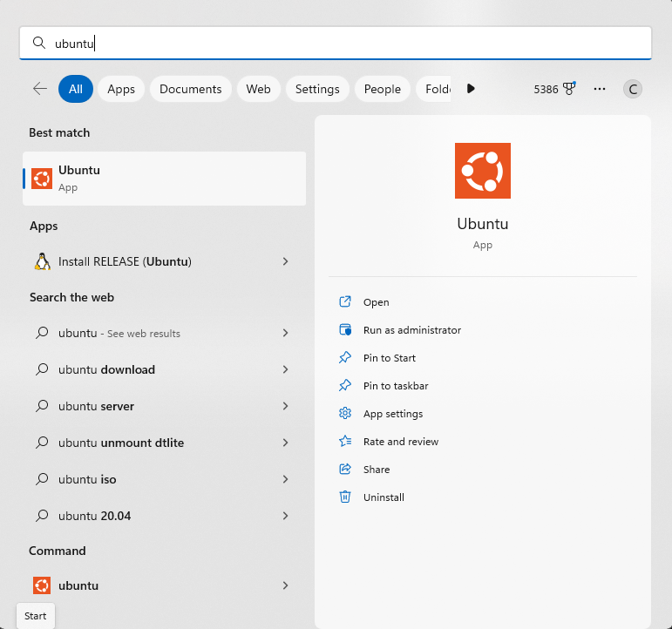Click search icon beside 'ubuntu - See web results'
Viewport: 672px width, 629px height.
tap(42, 333)
